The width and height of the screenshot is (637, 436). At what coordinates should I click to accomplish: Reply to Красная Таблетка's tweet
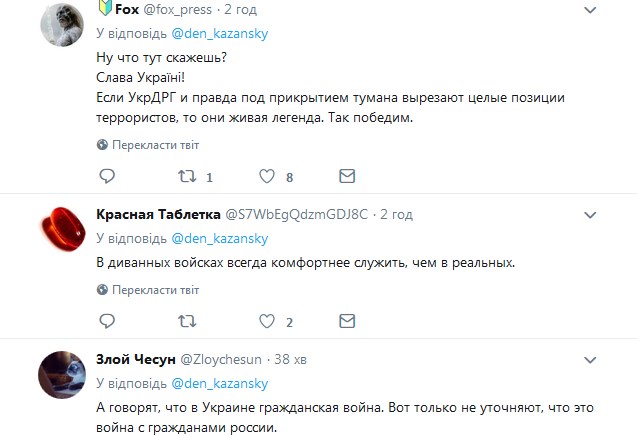107,322
